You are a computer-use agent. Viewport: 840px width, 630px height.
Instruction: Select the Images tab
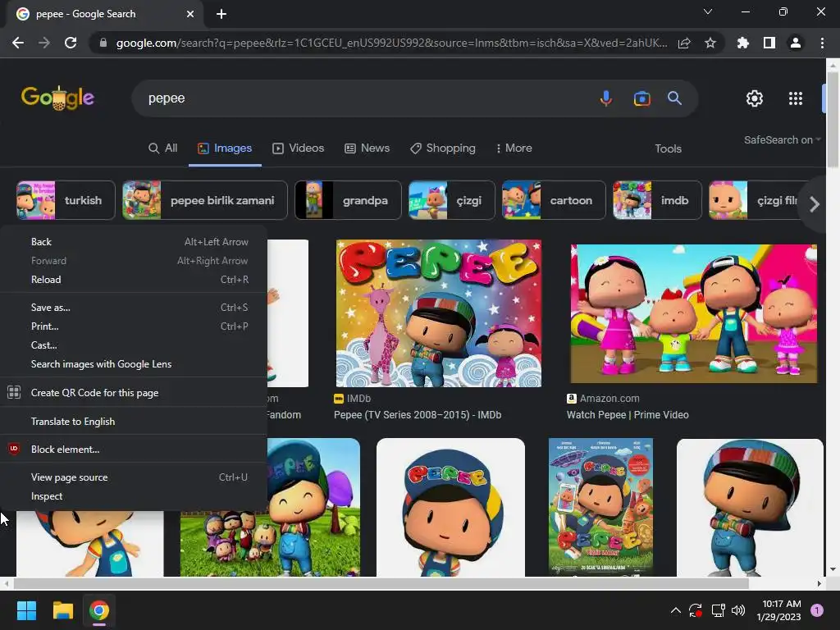225,148
